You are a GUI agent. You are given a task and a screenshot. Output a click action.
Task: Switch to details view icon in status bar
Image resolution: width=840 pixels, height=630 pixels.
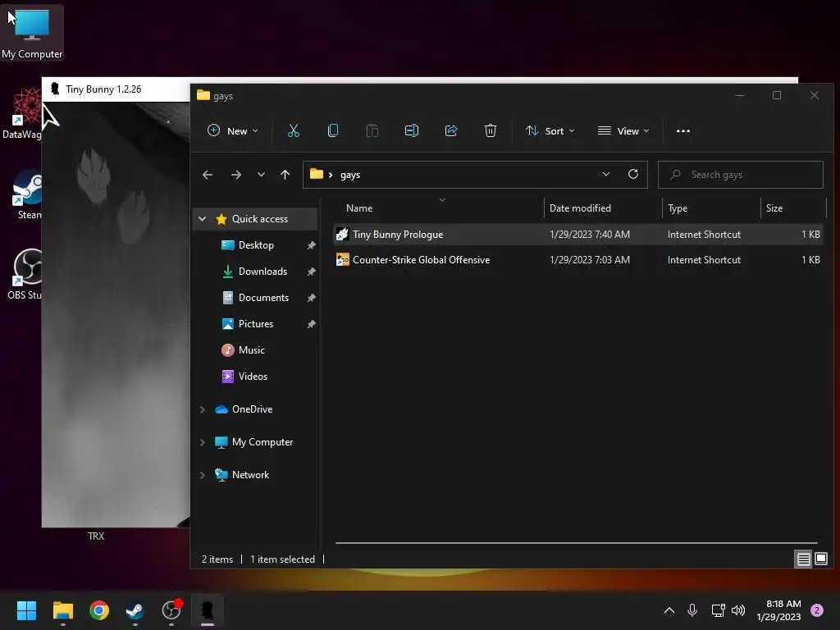pos(804,559)
